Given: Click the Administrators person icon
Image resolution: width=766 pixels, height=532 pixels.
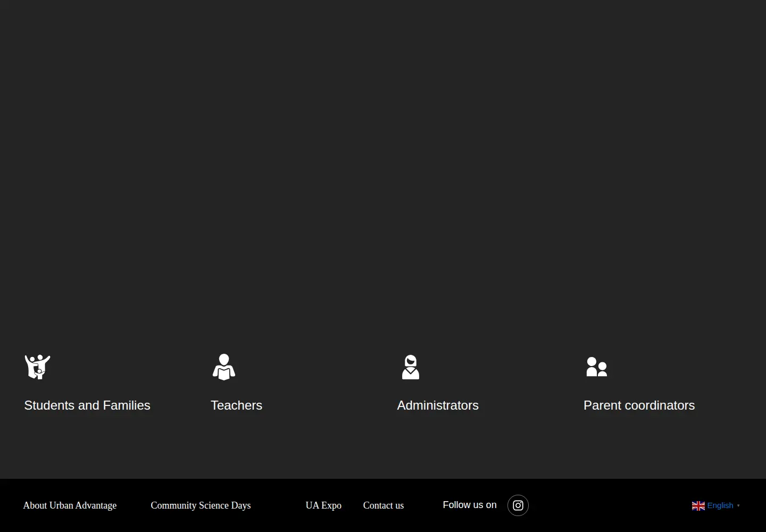Looking at the screenshot, I should coord(411,367).
